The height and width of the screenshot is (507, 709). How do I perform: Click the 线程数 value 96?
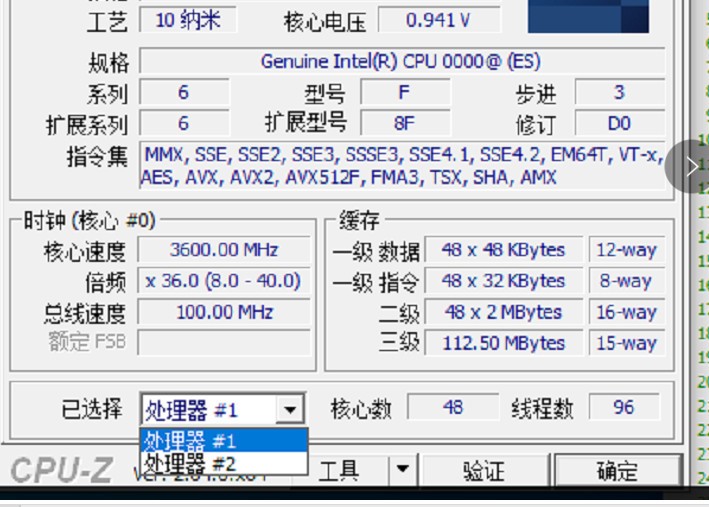click(624, 407)
